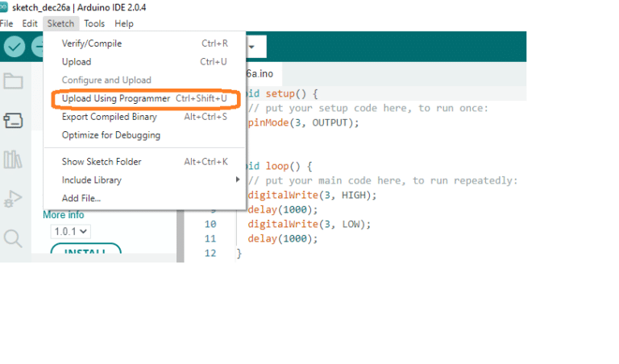
Task: Click line number 11 in gutter
Action: [210, 238]
